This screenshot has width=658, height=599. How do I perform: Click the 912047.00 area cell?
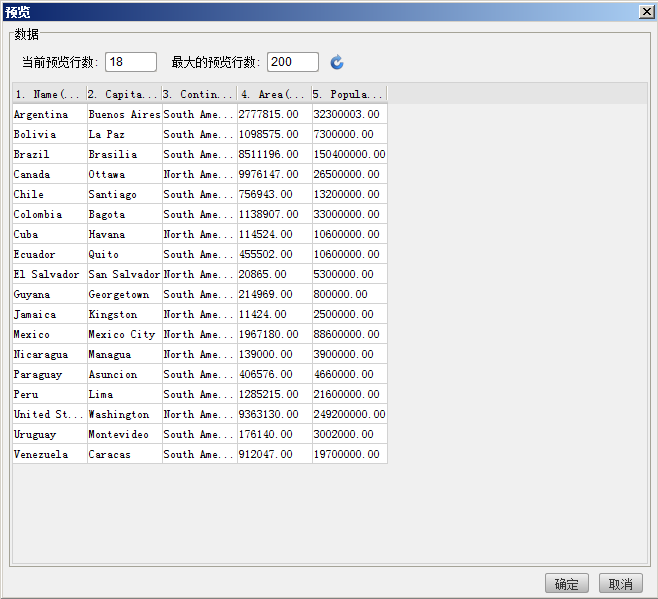pyautogui.click(x=274, y=454)
